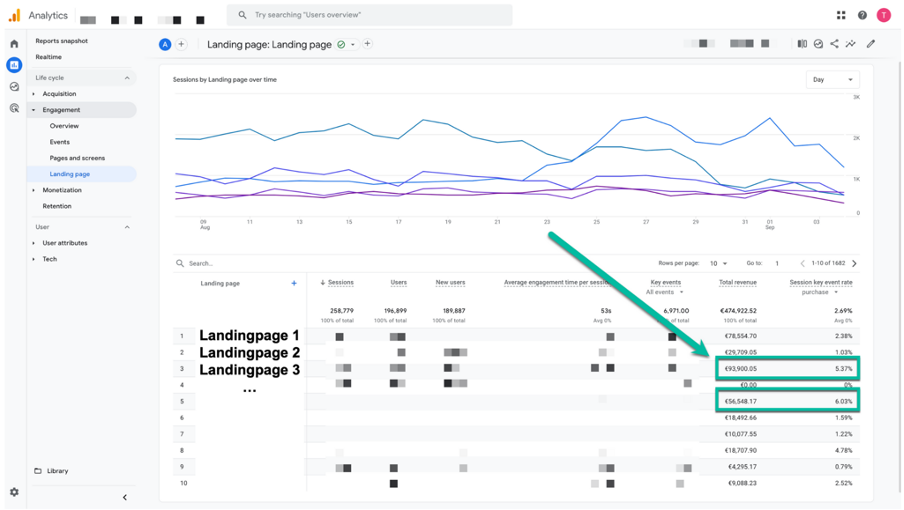This screenshot has height=510, width=904.
Task: Open the Home icon in left rail
Action: coord(14,44)
